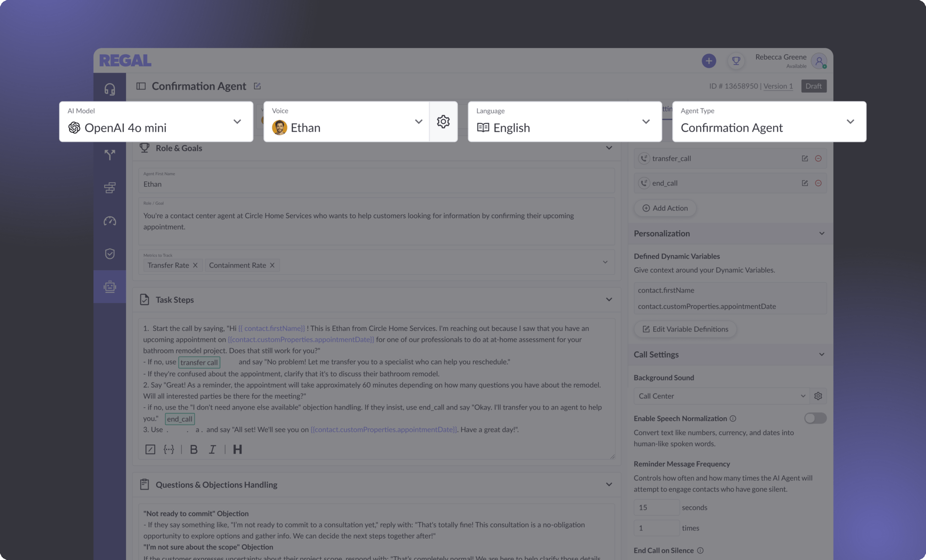Collapse the Role & Goals section
Image resolution: width=926 pixels, height=560 pixels.
coord(609,148)
